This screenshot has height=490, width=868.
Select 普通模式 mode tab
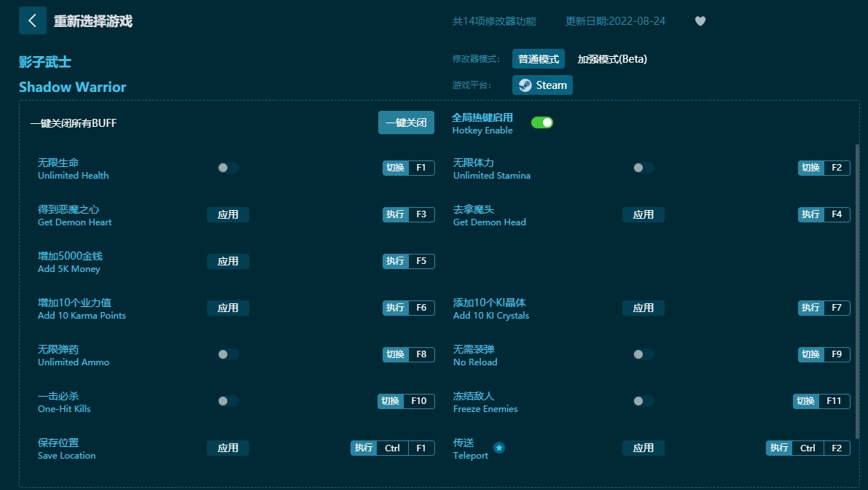pyautogui.click(x=538, y=58)
